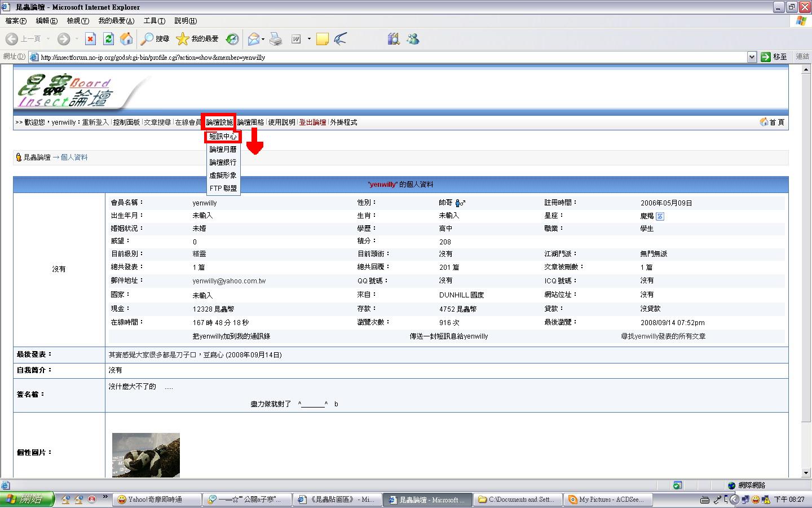The height and width of the screenshot is (508, 812).
Task: Click the Windows 開始 Start button
Action: [x=27, y=500]
